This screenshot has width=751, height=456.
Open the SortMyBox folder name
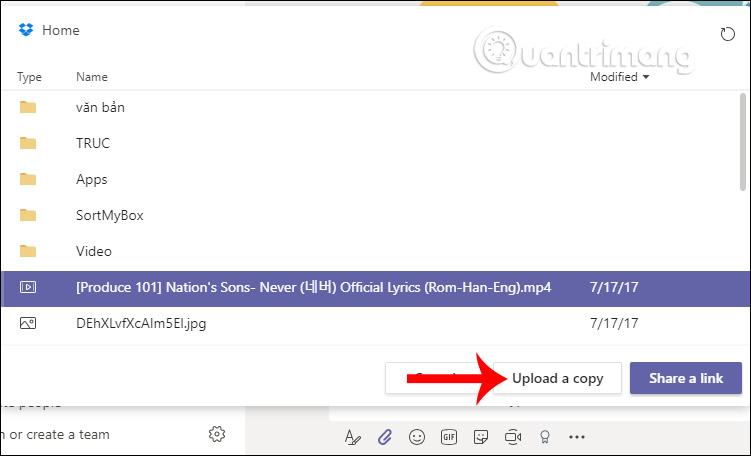[x=110, y=216]
